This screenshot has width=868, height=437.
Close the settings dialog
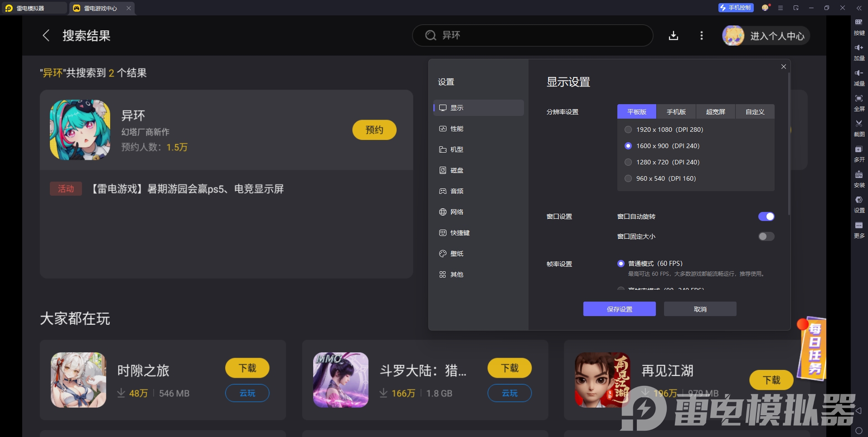click(x=784, y=67)
